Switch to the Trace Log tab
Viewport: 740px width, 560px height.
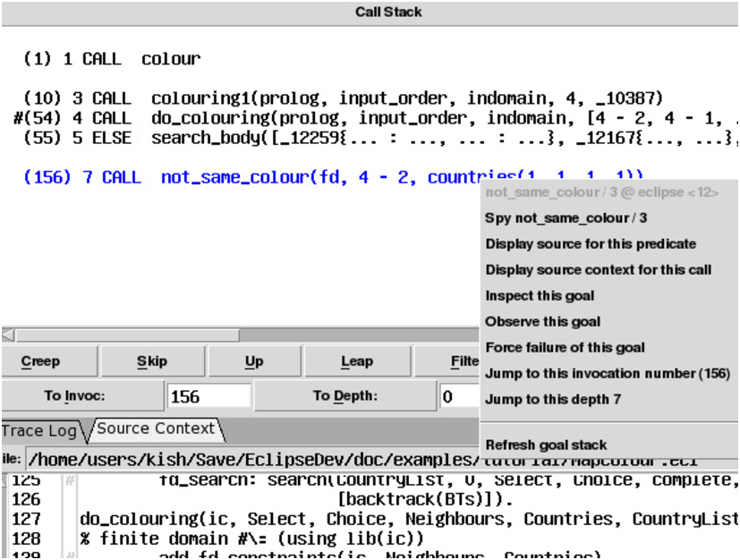[x=39, y=430]
